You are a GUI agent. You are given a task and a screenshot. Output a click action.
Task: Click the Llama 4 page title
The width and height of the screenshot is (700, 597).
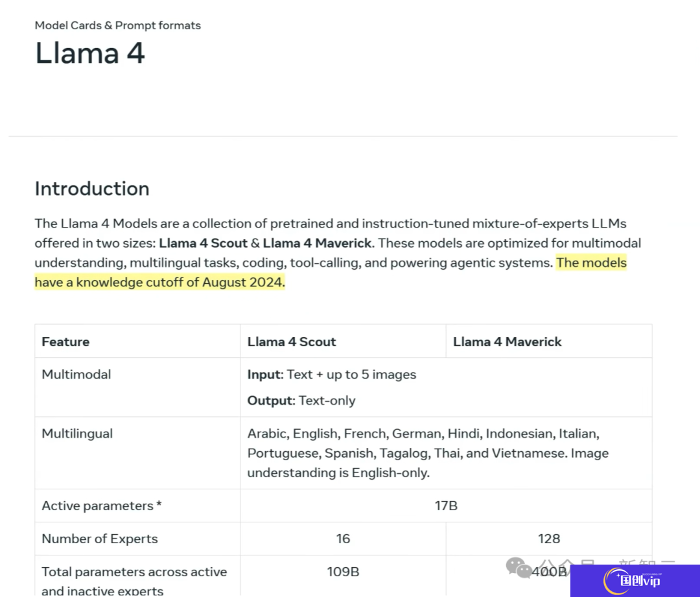point(89,53)
